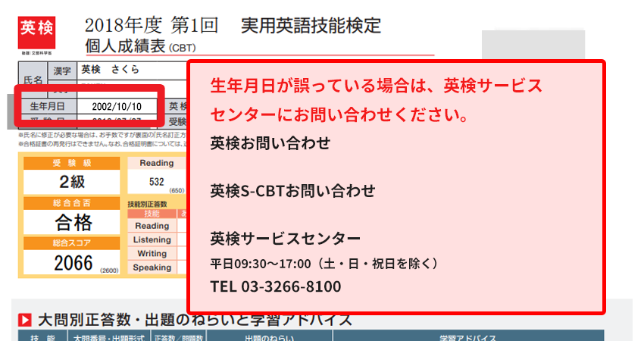Click phone number TEL 03-3266-8100
The image size is (644, 341).
tap(276, 286)
